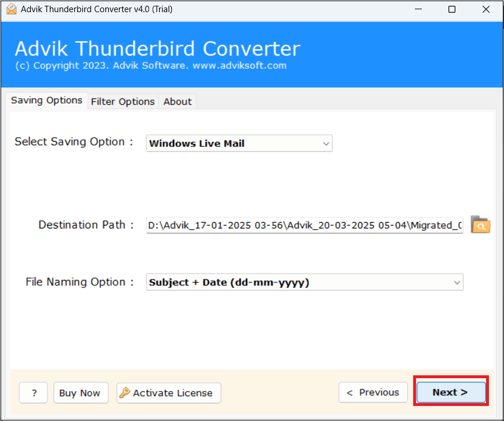Click the 'Advik Thunderbird Converter' banner heading
This screenshot has height=421, width=504.
point(157,49)
